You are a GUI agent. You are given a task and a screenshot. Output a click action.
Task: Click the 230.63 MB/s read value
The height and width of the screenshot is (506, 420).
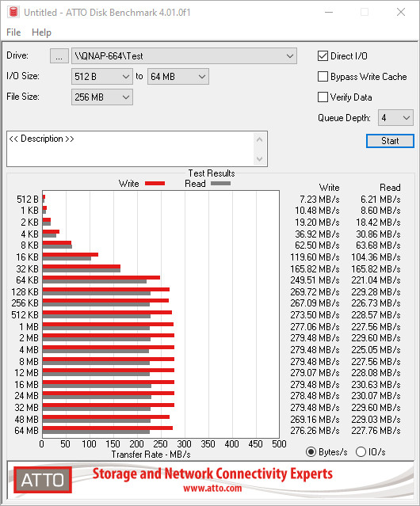pyautogui.click(x=376, y=384)
